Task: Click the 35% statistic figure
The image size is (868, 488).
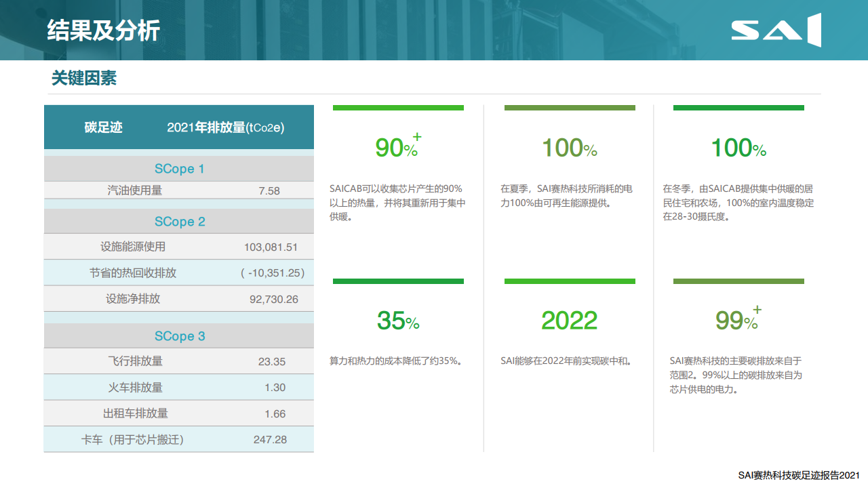Action: [x=398, y=321]
